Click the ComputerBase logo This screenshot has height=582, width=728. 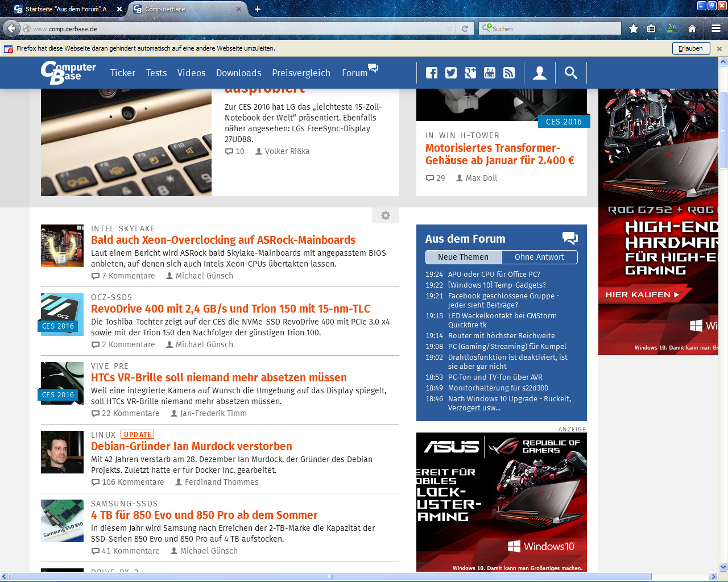pos(68,73)
